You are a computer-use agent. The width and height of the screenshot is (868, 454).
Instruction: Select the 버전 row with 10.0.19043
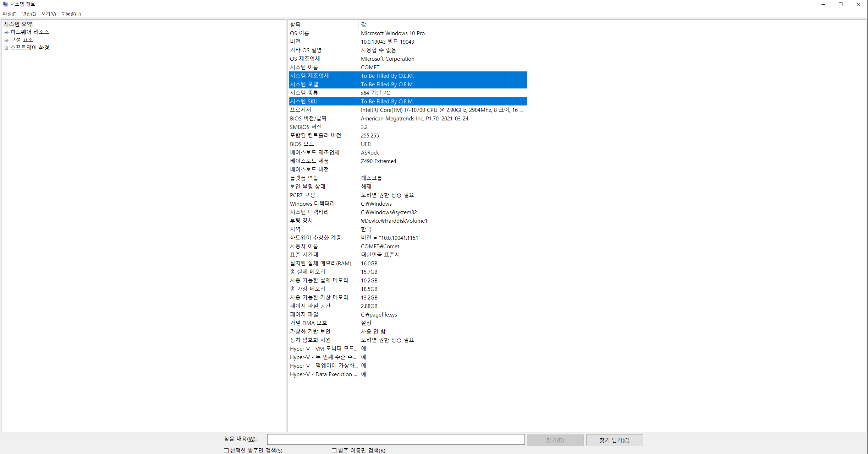pyautogui.click(x=408, y=42)
